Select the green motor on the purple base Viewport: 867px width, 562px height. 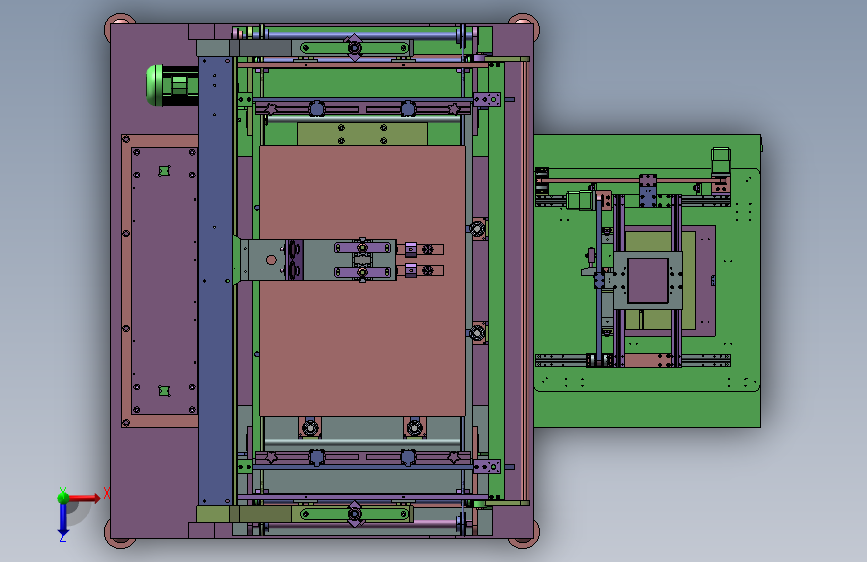[172, 86]
